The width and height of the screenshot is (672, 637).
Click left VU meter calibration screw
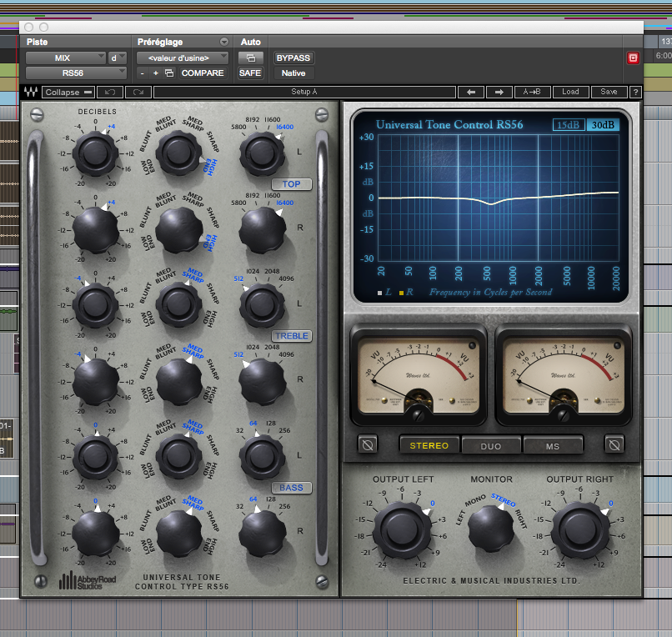pyautogui.click(x=419, y=414)
